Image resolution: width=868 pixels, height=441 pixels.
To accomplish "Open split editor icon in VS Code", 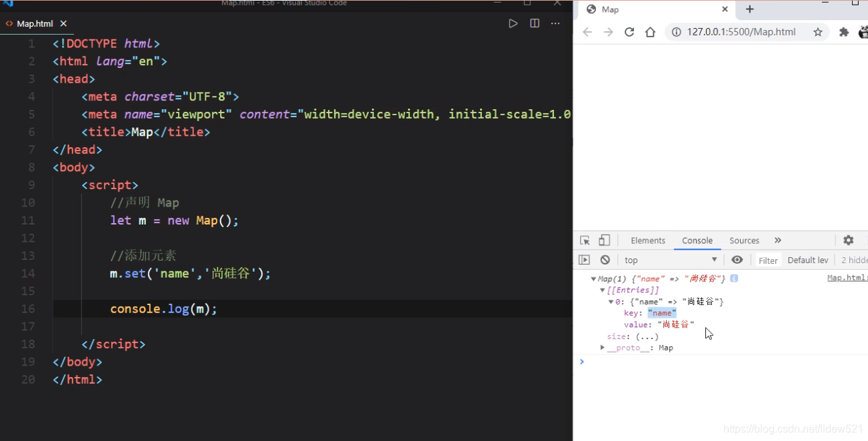I will click(534, 23).
